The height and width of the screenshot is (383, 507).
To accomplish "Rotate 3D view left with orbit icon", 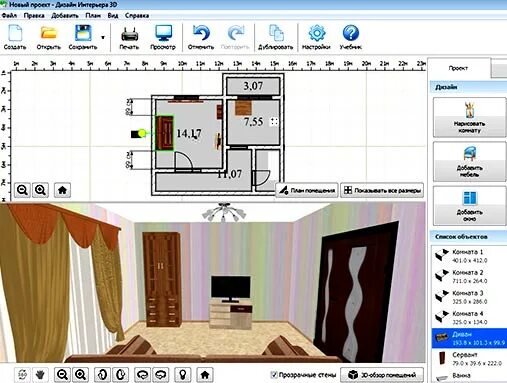I will coord(142,375).
